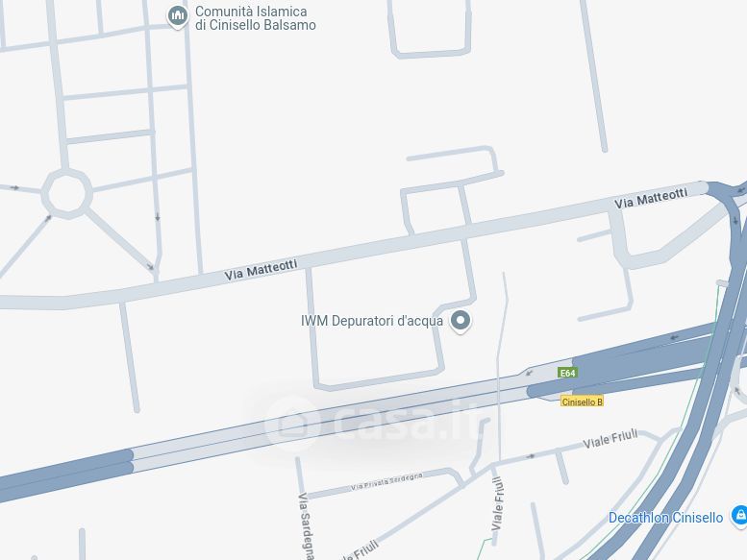Select the IWM Depuratori d'acqua location pin
The image size is (747, 560).
461,321
